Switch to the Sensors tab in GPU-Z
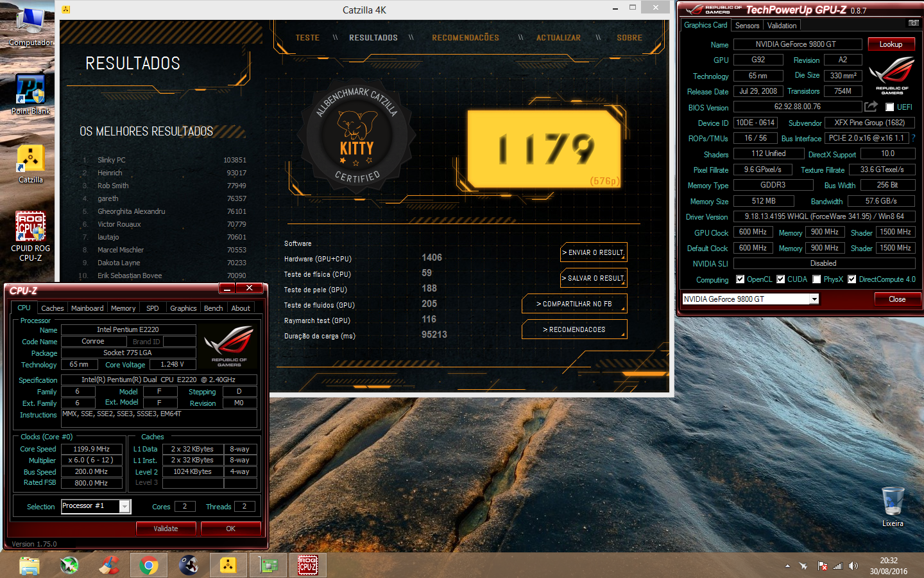 click(x=747, y=26)
